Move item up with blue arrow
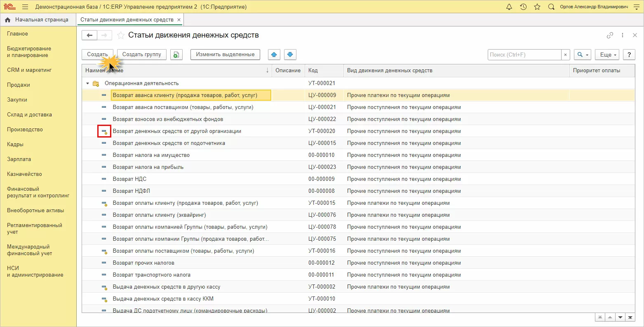644x327 pixels. [274, 54]
